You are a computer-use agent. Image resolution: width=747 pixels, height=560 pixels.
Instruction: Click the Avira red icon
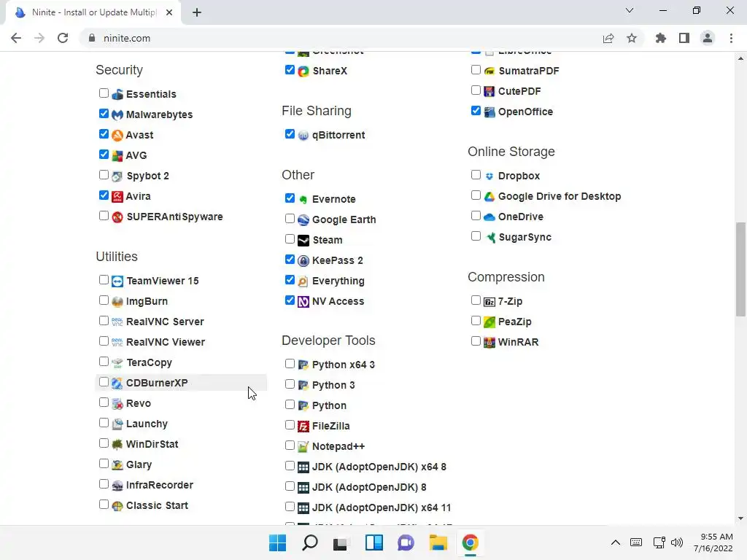point(117,196)
